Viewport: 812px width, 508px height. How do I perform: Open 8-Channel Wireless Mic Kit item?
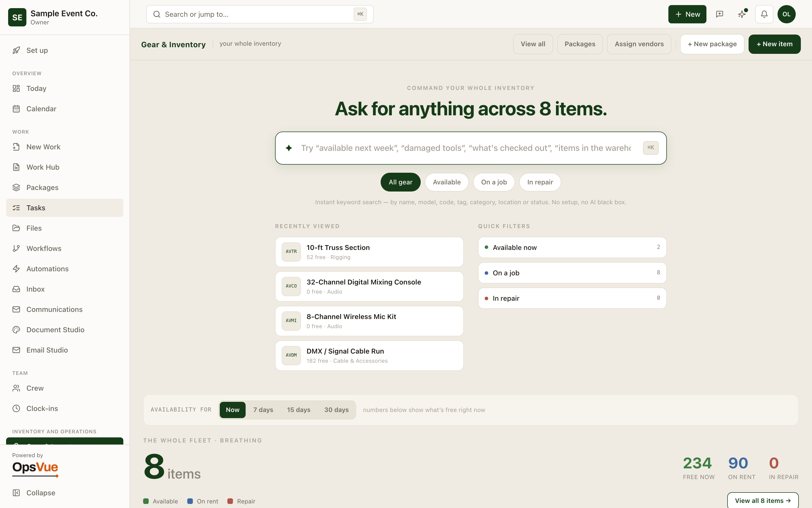click(369, 321)
